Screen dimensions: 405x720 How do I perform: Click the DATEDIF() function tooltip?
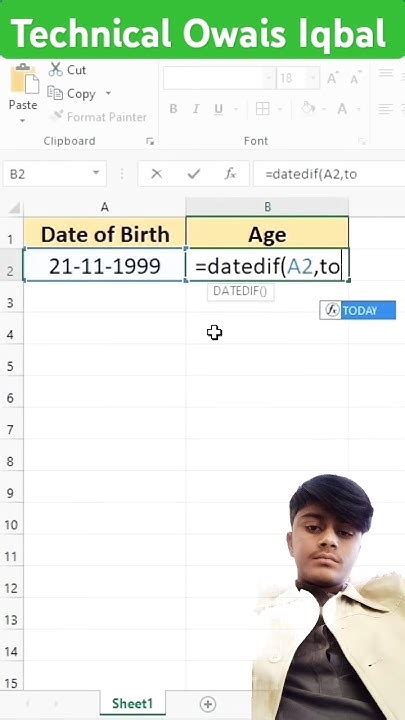(240, 292)
